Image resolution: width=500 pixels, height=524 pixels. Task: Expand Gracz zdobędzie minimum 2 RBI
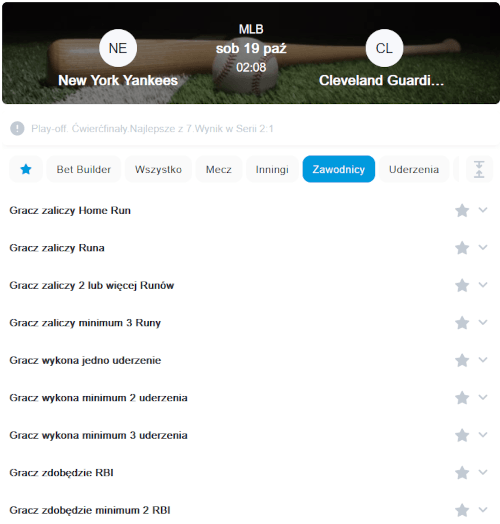(x=483, y=509)
